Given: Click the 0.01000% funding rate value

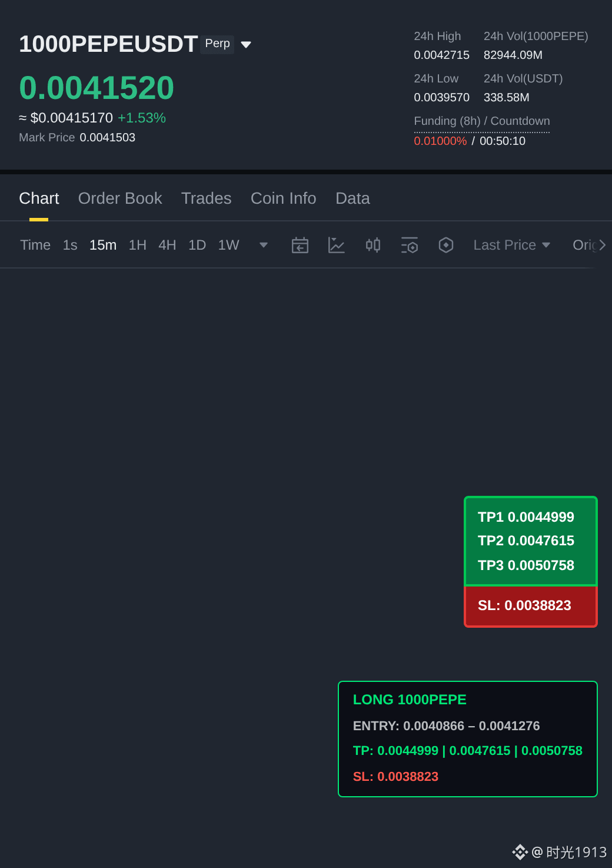Looking at the screenshot, I should 440,141.
